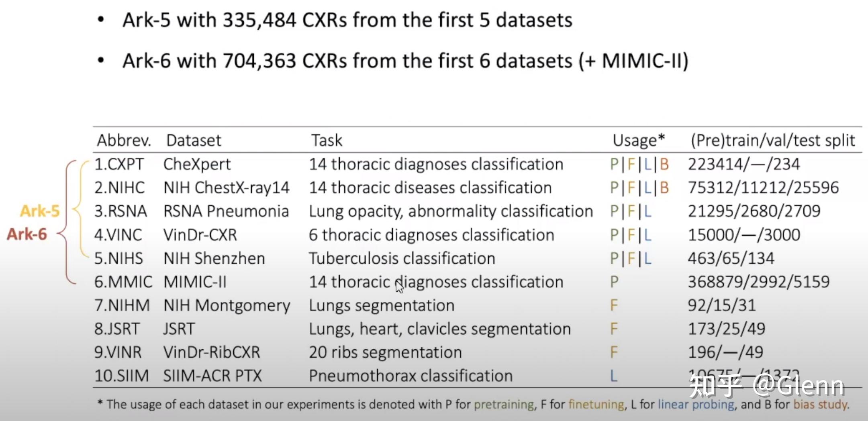Click the Pneumothorax classification task text
Viewport: 868px width, 421px height.
click(411, 376)
